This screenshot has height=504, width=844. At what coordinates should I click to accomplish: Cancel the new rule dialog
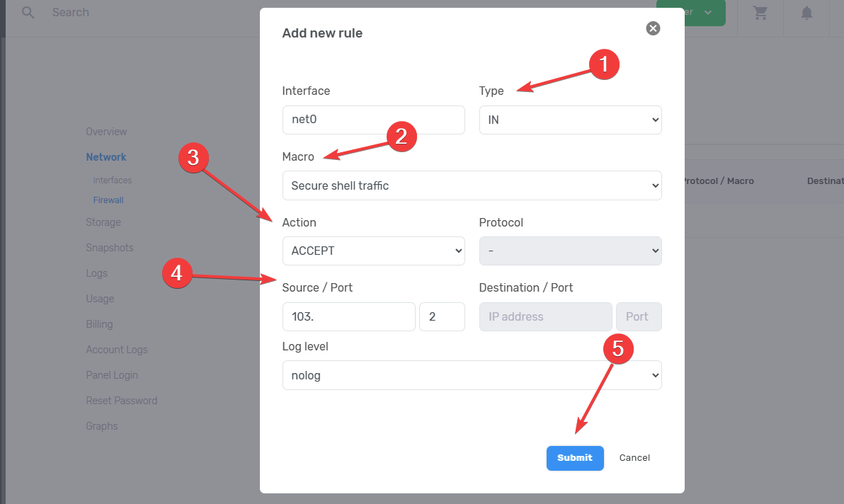point(634,458)
